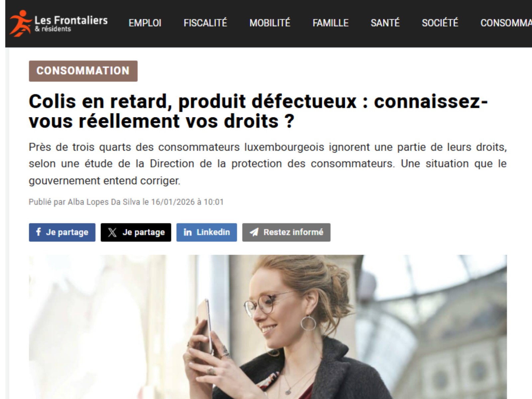Open the Emploi menu
532x399 pixels.
[x=145, y=23]
